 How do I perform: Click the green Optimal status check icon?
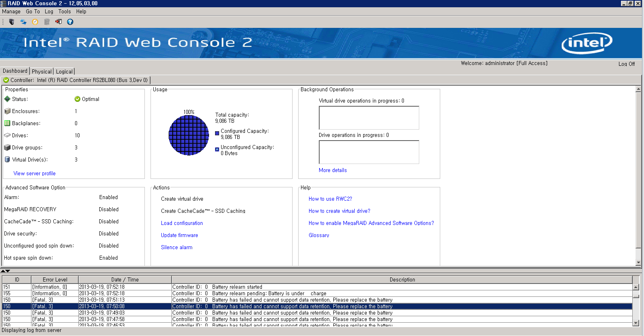tap(77, 99)
